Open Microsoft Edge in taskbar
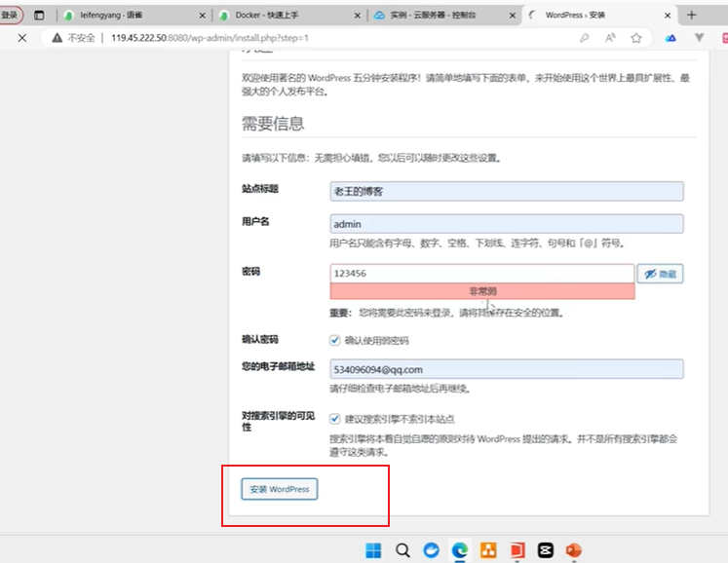728x563 pixels. [x=460, y=550]
